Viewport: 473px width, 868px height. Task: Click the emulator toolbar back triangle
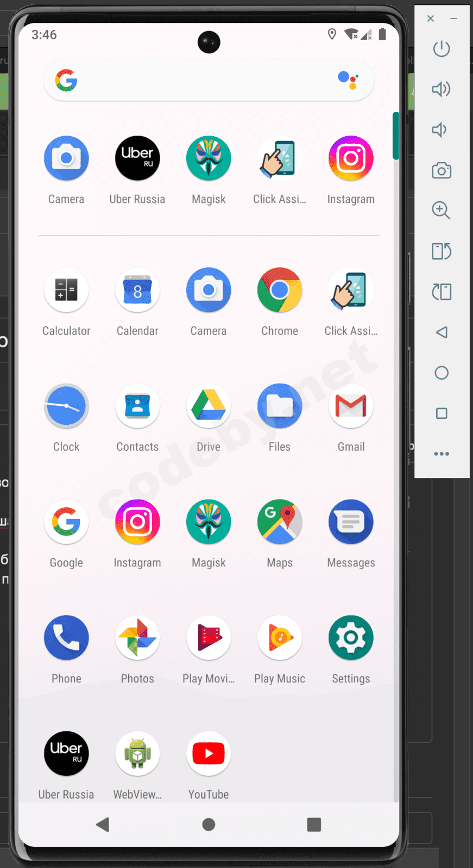[442, 332]
